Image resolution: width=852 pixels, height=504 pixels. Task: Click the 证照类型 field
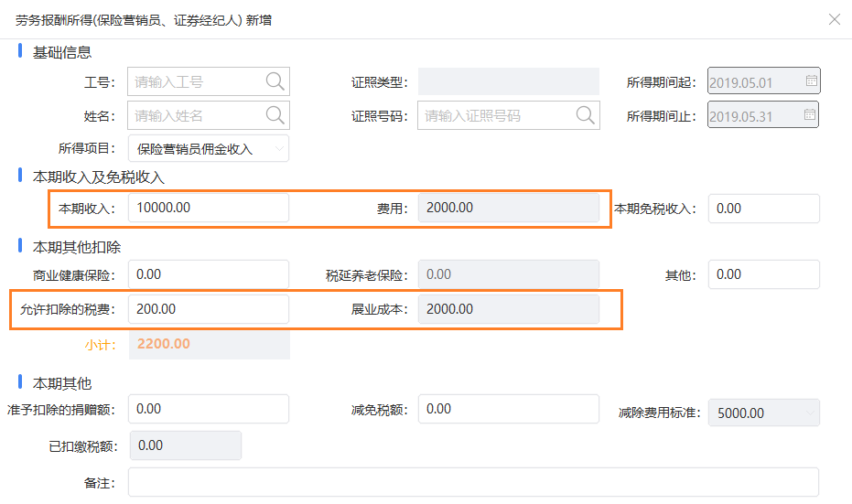tap(509, 81)
